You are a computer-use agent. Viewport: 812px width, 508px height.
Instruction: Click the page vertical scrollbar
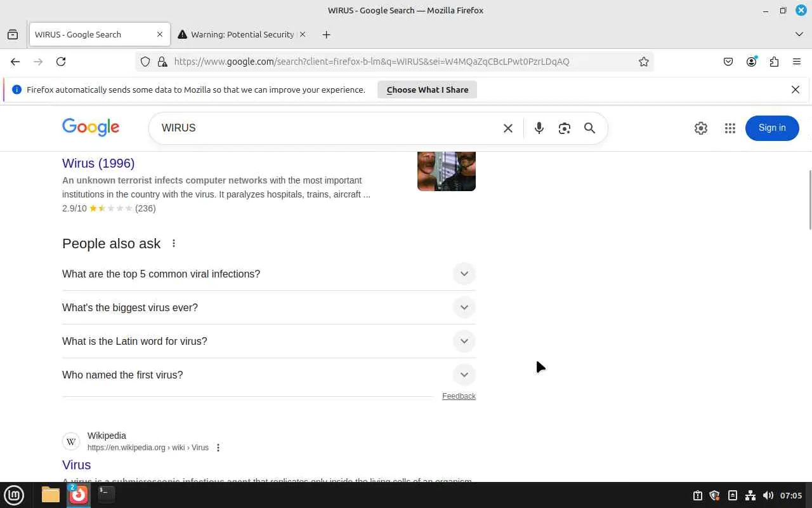click(809, 200)
